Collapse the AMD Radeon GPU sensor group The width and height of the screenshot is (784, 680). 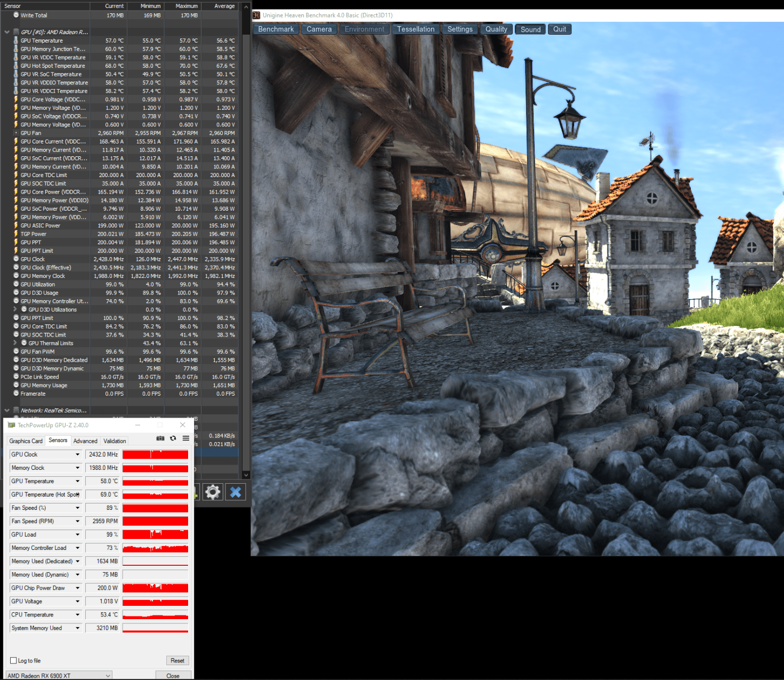pyautogui.click(x=7, y=32)
